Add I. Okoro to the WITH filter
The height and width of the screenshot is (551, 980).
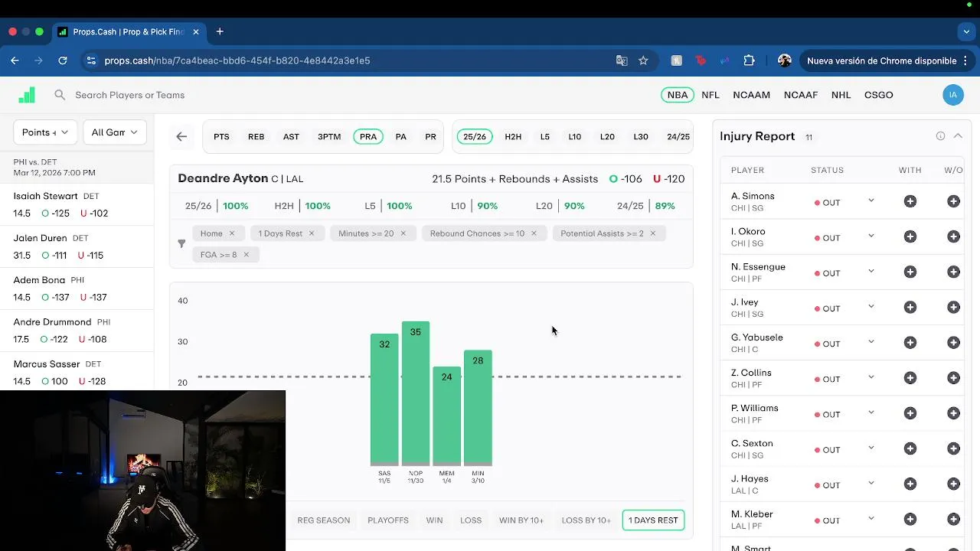point(910,236)
